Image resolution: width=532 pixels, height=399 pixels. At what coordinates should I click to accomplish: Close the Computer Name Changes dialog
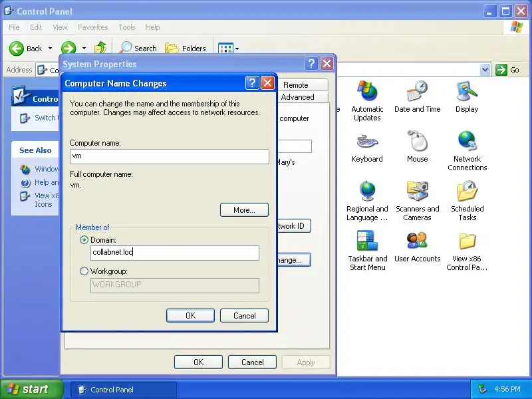pos(267,83)
